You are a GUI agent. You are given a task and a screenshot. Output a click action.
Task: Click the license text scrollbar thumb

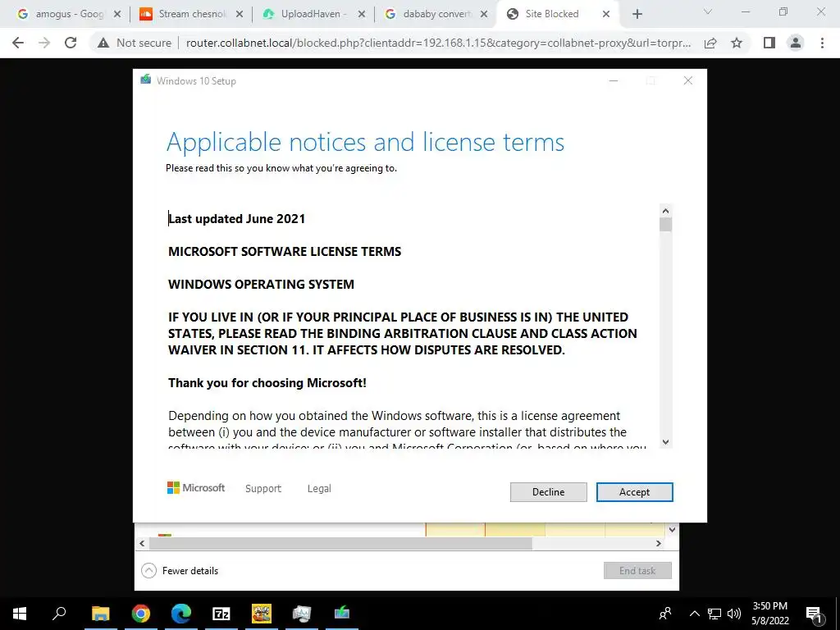[x=665, y=225]
